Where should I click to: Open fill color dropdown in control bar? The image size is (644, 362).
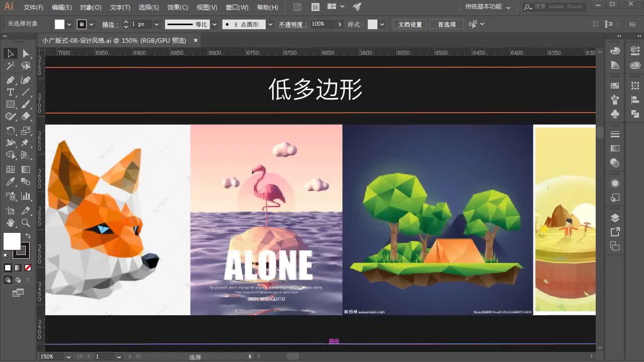(69, 24)
